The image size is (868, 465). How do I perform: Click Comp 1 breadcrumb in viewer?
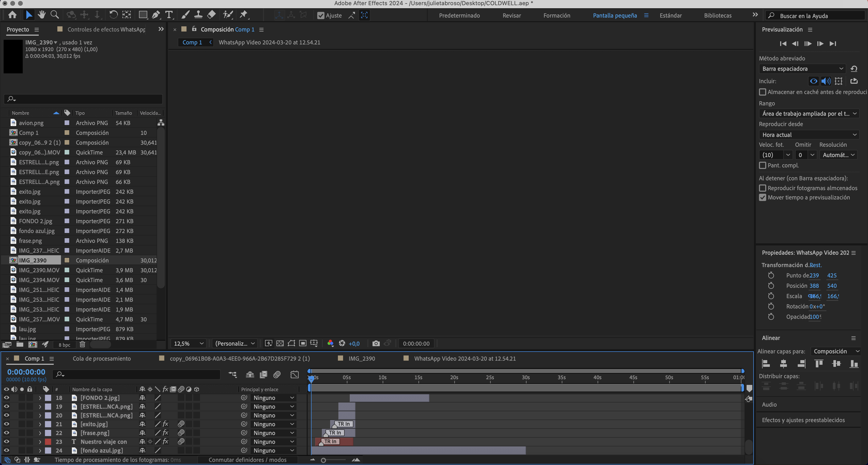click(192, 42)
